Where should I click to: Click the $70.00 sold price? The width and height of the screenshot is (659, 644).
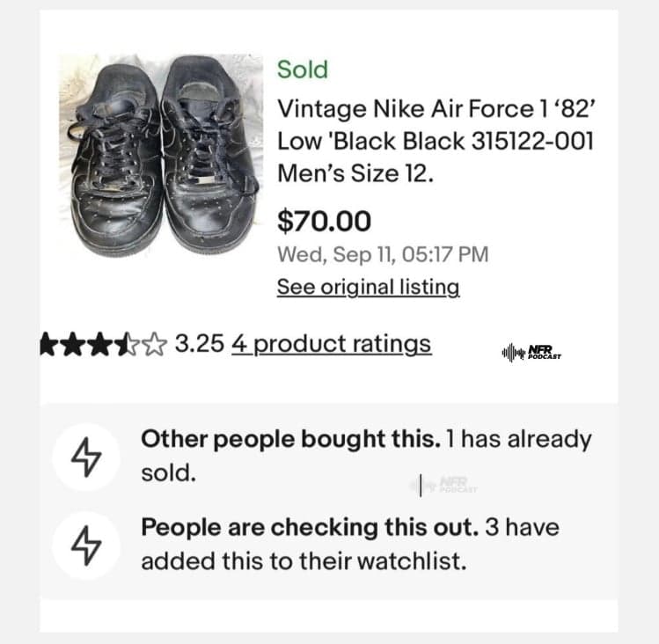324,221
